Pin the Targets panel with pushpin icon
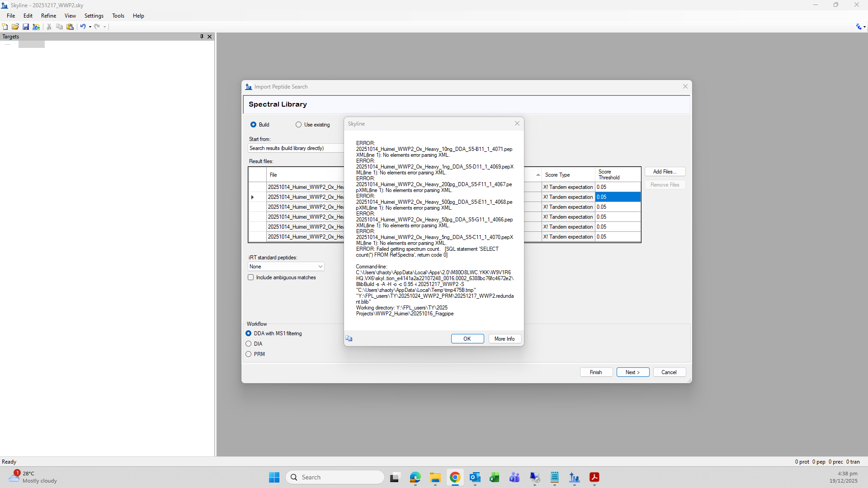Viewport: 868px width, 488px height. click(202, 37)
